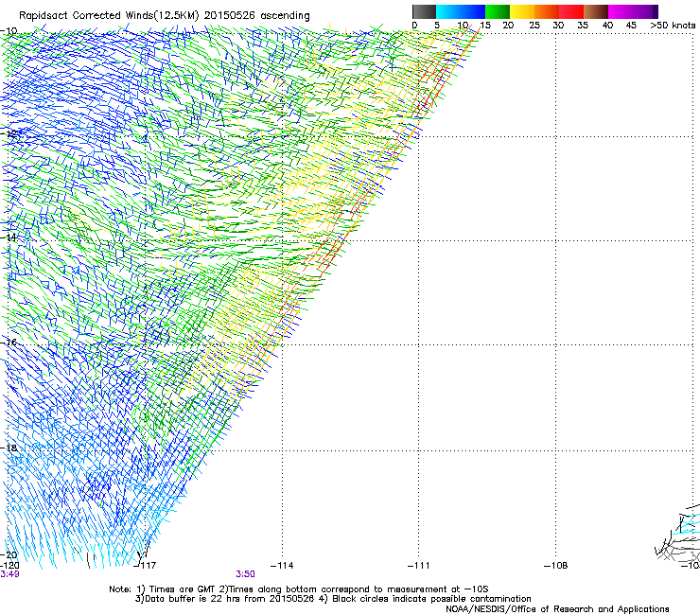Click the legend label '25'
Image resolution: width=700 pixels, height=615 pixels.
[x=534, y=26]
